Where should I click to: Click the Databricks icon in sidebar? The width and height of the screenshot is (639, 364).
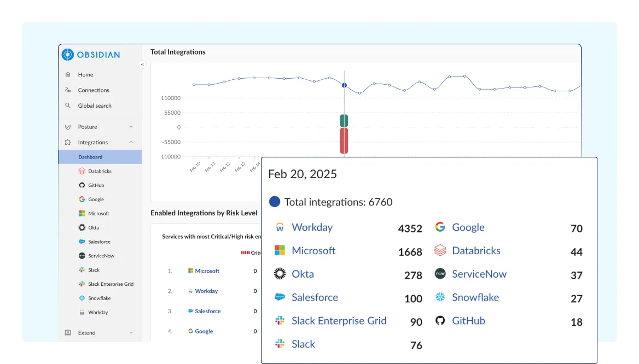(82, 171)
